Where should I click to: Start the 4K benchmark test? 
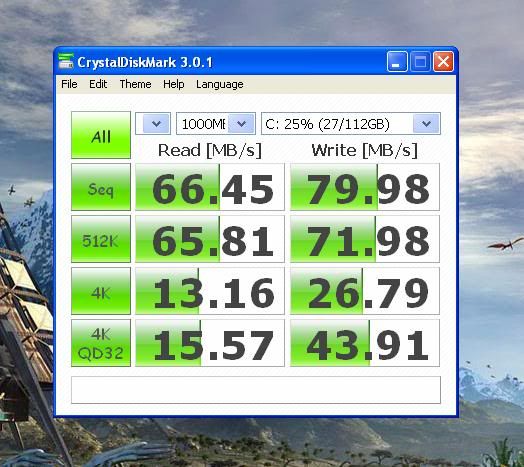101,291
